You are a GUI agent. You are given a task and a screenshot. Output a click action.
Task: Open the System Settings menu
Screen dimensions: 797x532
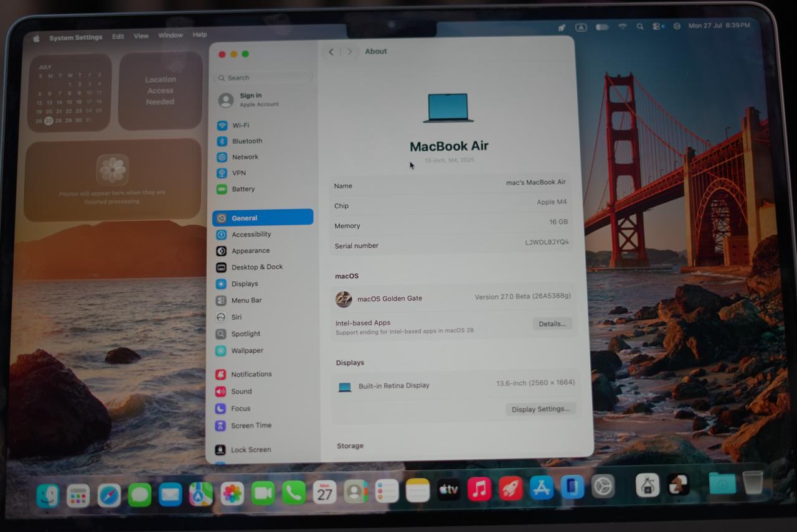(76, 37)
